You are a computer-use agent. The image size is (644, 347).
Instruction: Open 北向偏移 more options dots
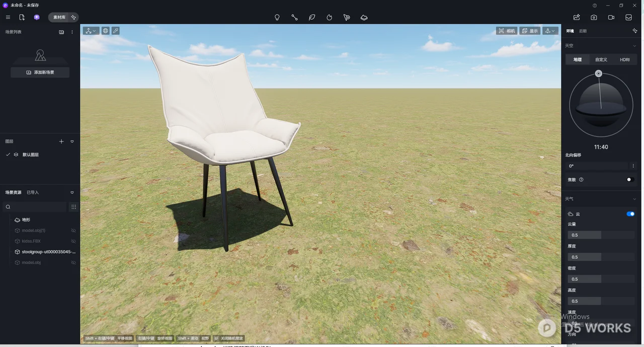click(633, 166)
